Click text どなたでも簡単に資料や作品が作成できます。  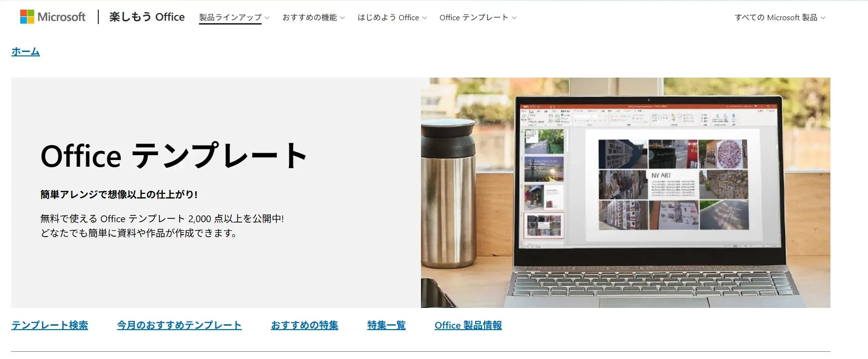point(139,233)
